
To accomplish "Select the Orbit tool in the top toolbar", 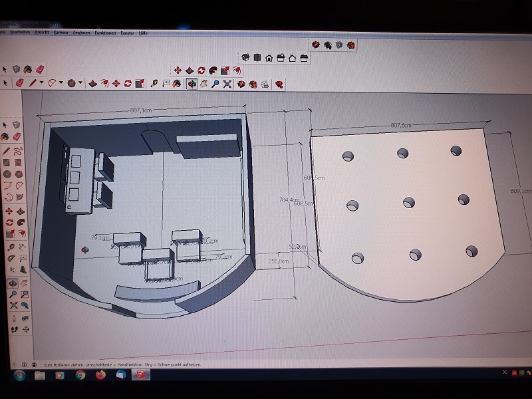I will [x=192, y=84].
